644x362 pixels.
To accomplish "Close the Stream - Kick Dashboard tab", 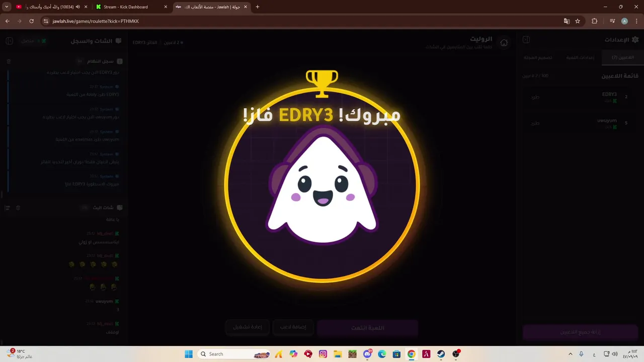I will (166, 7).
